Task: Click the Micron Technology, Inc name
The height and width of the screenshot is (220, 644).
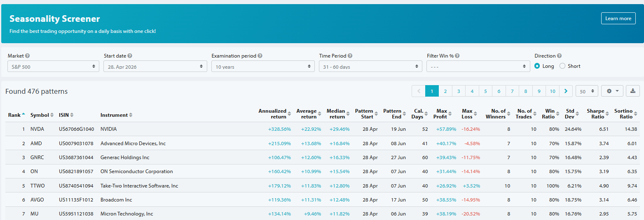Action: tap(127, 214)
